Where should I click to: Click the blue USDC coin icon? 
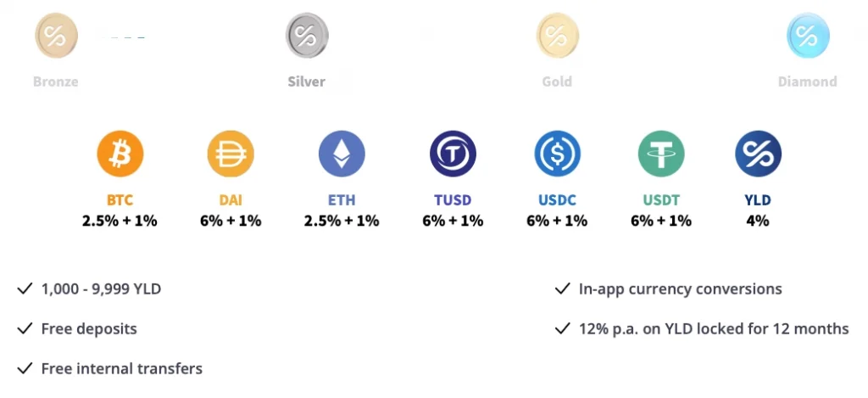[x=557, y=154]
